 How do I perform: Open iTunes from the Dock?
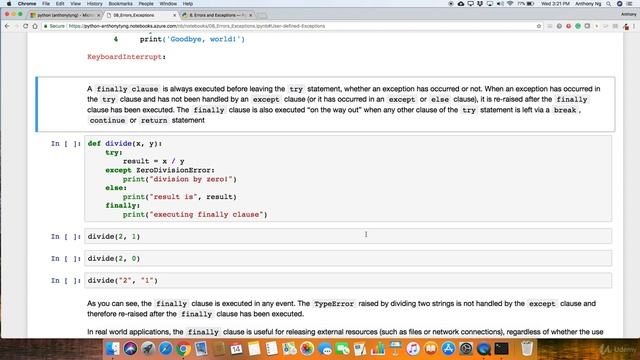(x=413, y=349)
